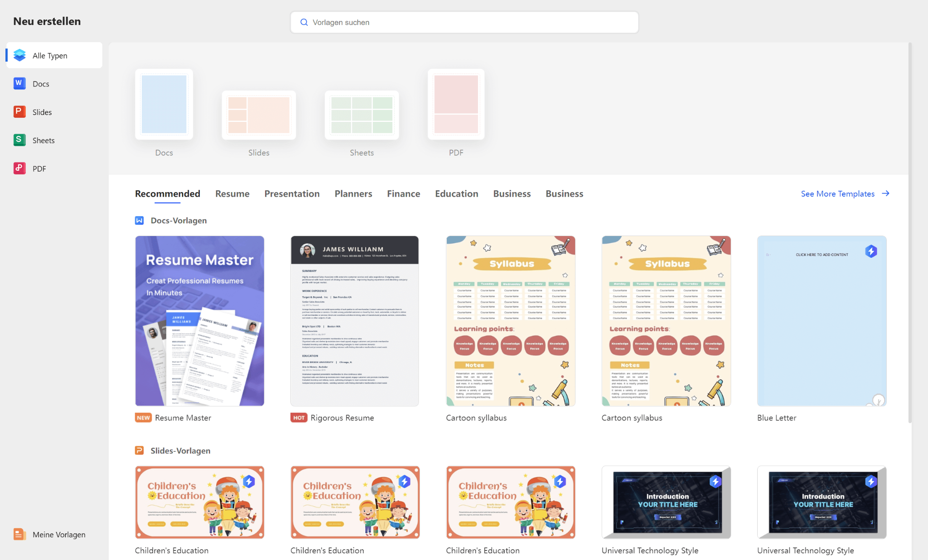The height and width of the screenshot is (560, 928).
Task: Create a blank Sheets spreadsheet
Action: pyautogui.click(x=362, y=115)
